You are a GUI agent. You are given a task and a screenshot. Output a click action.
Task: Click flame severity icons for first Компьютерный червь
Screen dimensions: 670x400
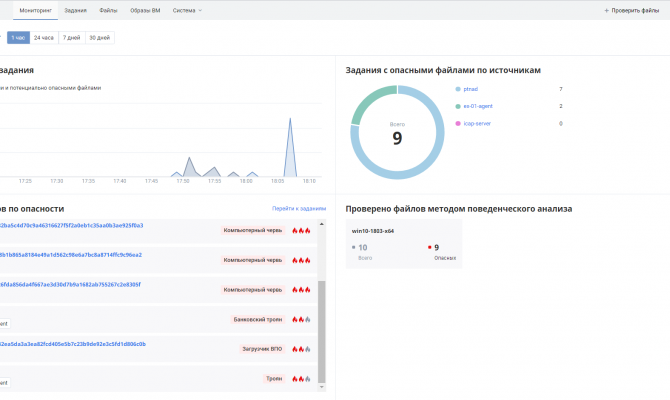click(301, 230)
